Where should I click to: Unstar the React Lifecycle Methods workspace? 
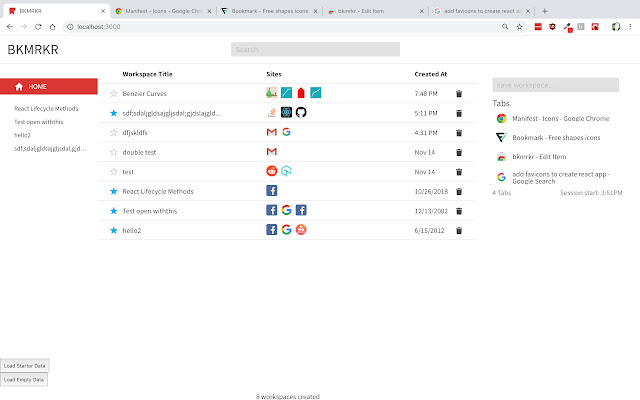click(113, 191)
